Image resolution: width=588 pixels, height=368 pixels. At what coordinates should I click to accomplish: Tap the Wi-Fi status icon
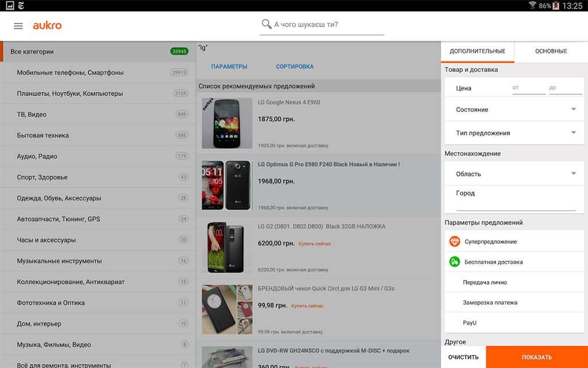point(532,6)
